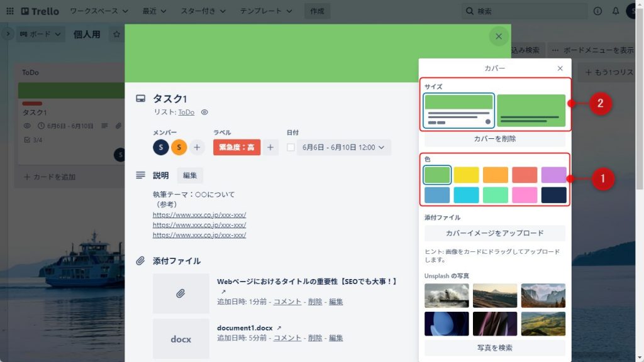
Task: Mark due date checkbox complete
Action: (291, 147)
